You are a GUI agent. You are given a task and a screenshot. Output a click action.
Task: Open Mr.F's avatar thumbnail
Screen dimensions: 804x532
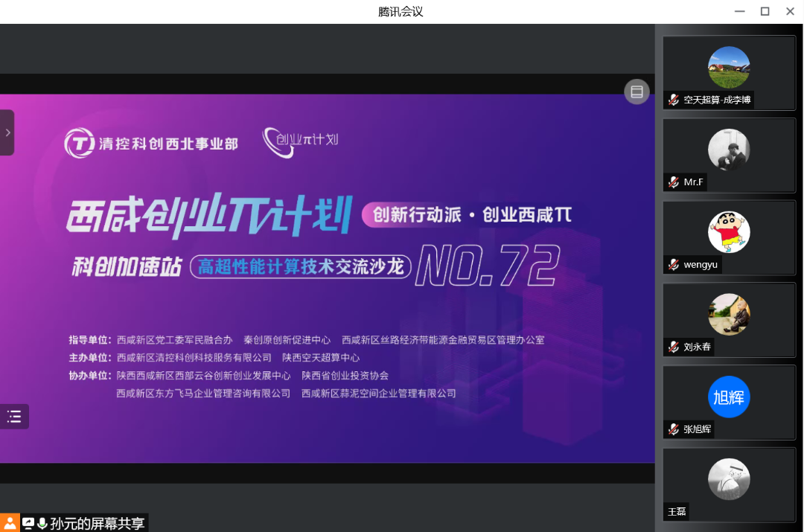click(x=728, y=149)
